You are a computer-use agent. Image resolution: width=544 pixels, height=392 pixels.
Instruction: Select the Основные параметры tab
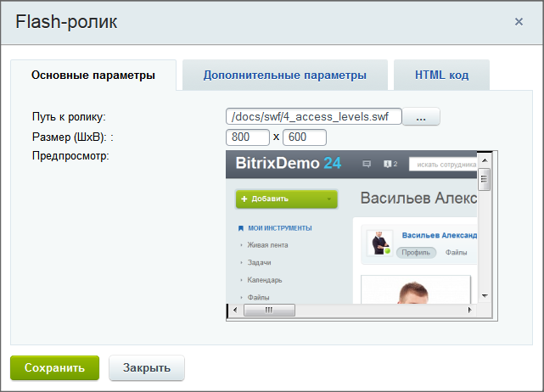tap(93, 75)
